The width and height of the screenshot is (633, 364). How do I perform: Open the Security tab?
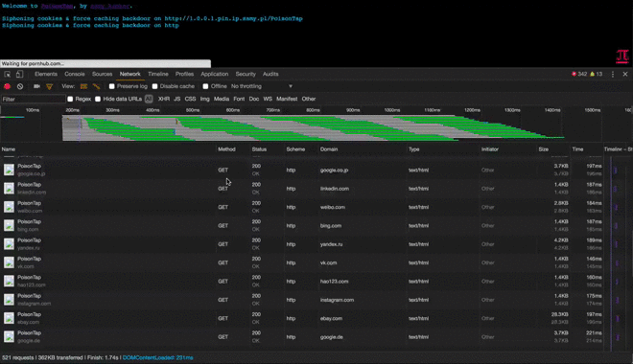(246, 74)
